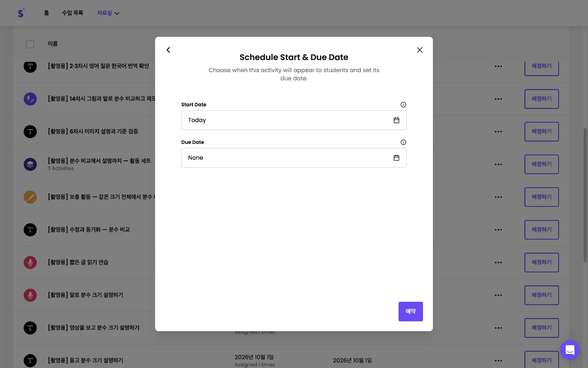
Task: Click the page's vertical scrollbar thumb
Action: (585, 195)
